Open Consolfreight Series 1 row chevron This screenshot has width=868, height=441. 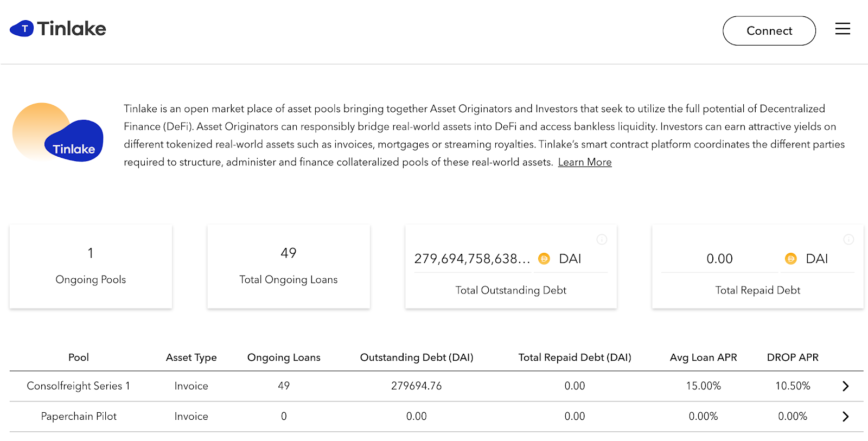pyautogui.click(x=845, y=386)
